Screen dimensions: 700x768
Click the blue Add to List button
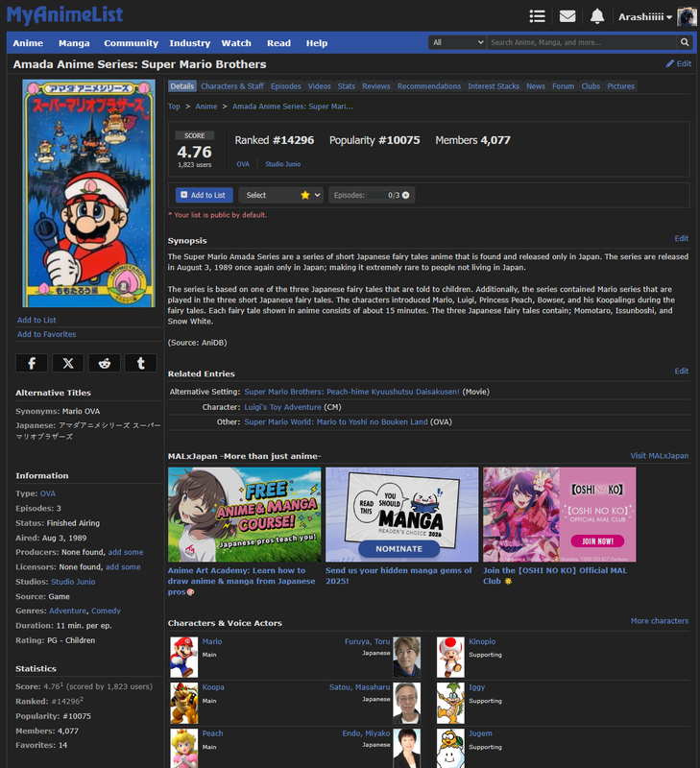[205, 195]
